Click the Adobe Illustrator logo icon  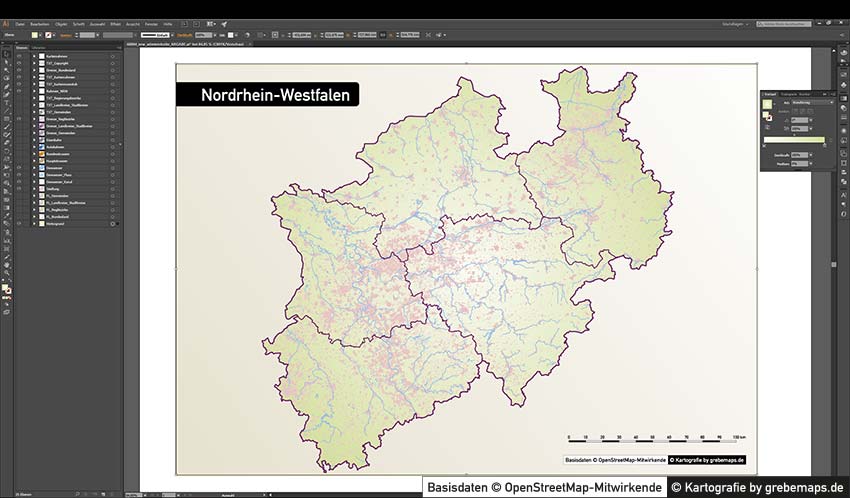[6, 23]
